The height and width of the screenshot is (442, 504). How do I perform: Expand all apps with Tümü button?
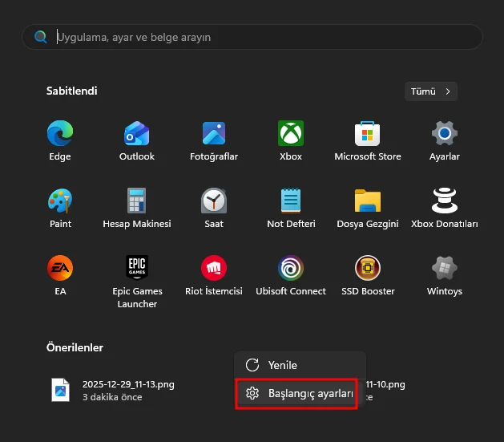tap(431, 91)
